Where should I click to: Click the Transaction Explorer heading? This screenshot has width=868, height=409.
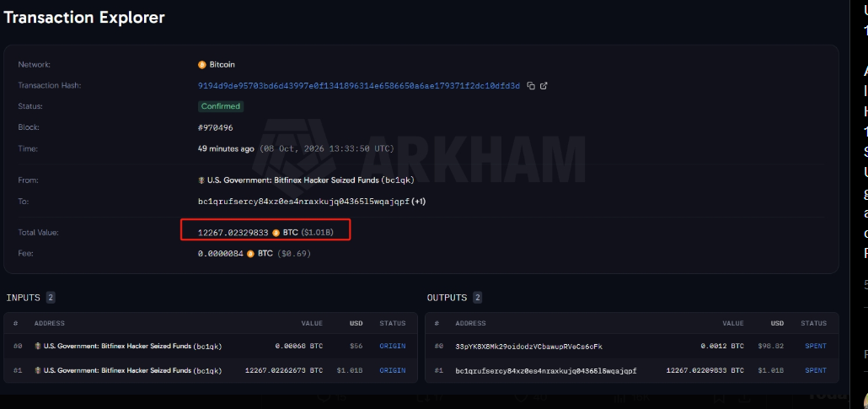(x=84, y=17)
